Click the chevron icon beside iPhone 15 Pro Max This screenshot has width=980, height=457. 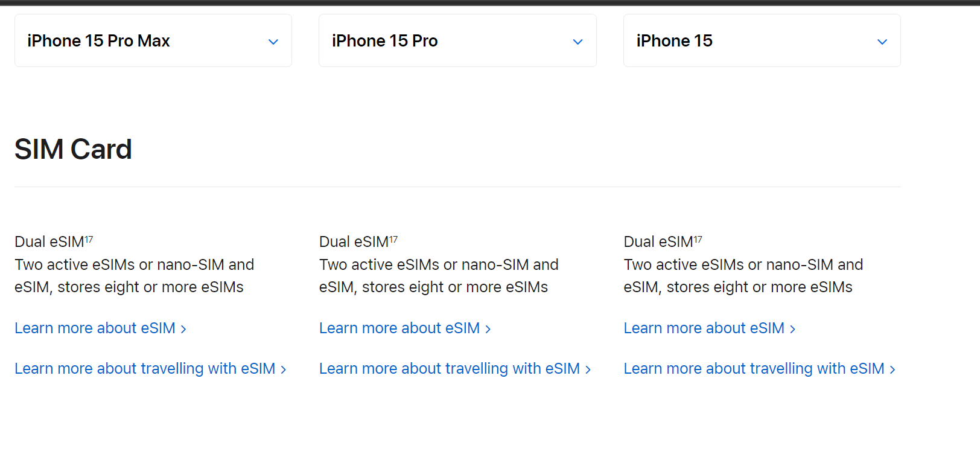click(273, 42)
